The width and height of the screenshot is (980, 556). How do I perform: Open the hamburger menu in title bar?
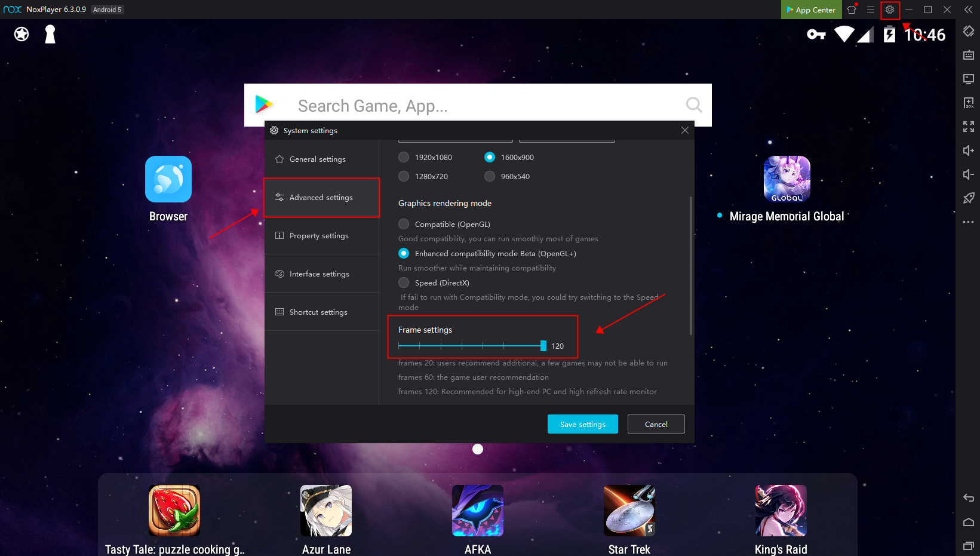pyautogui.click(x=871, y=10)
